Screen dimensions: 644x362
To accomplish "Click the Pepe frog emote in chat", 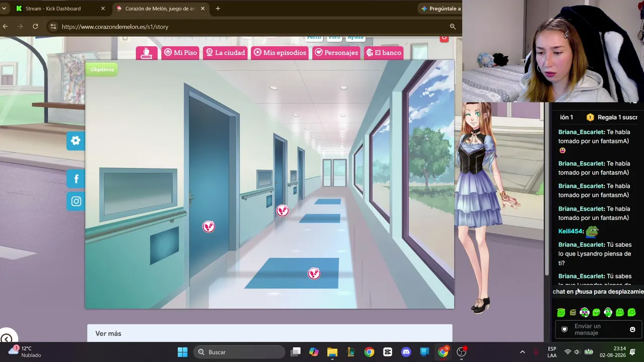I will pyautogui.click(x=592, y=231).
